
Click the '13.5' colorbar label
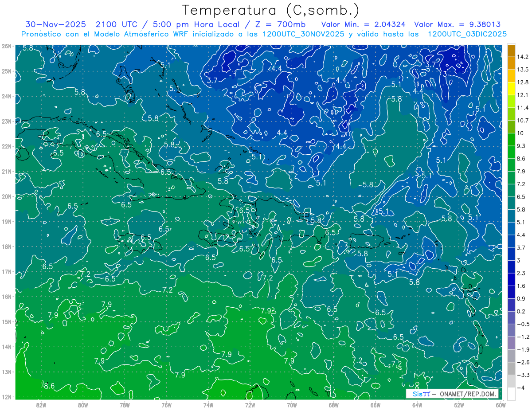tap(522, 70)
